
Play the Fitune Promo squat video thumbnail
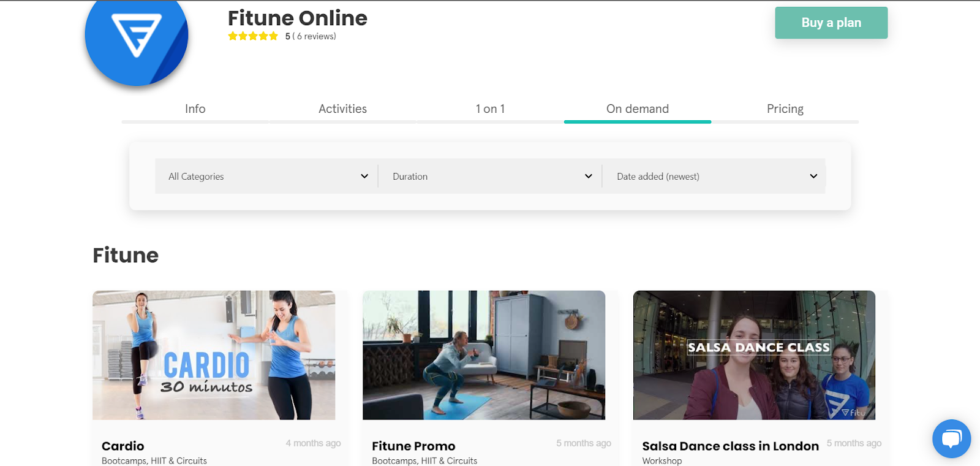point(484,355)
